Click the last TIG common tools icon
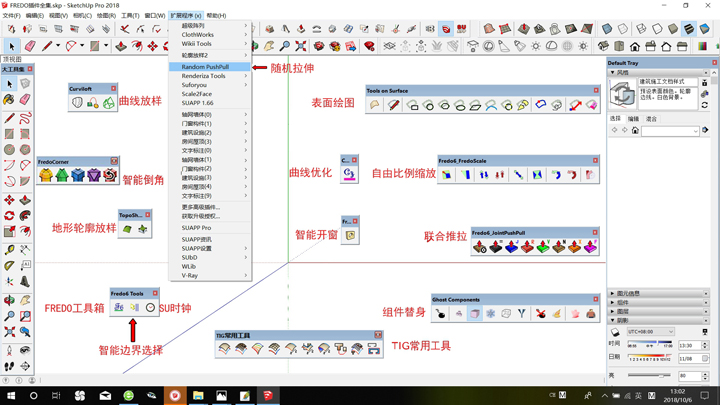Viewport: 720px width, 405px height. (374, 349)
